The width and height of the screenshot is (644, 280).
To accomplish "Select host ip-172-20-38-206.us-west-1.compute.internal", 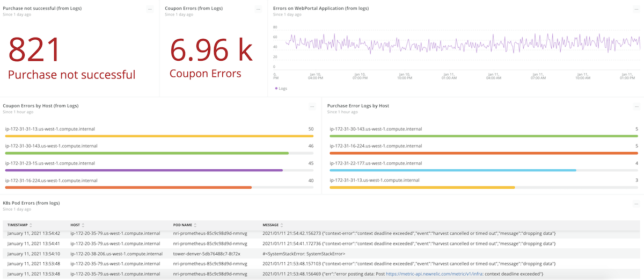I will click(x=116, y=254).
